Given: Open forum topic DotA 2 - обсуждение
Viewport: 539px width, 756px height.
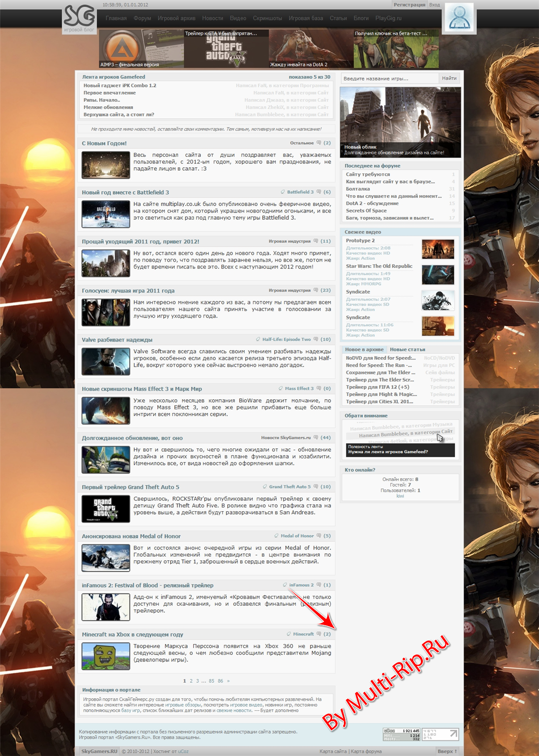Looking at the screenshot, I should click(372, 203).
